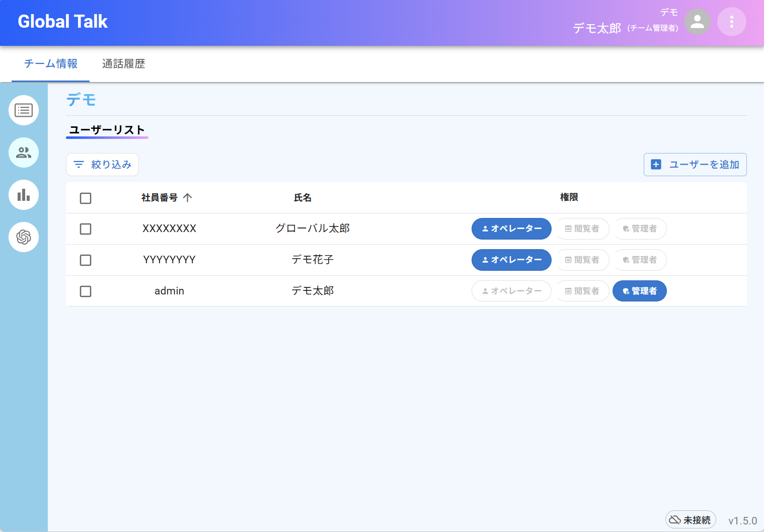Set グローバル太郎 permission to 閲覧者
Viewport: 764px width, 532px height.
(x=582, y=229)
